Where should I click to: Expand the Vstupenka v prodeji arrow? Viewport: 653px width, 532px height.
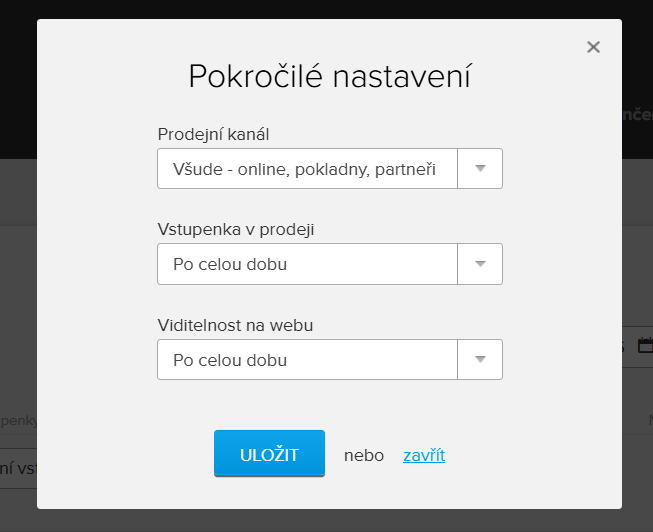click(480, 264)
